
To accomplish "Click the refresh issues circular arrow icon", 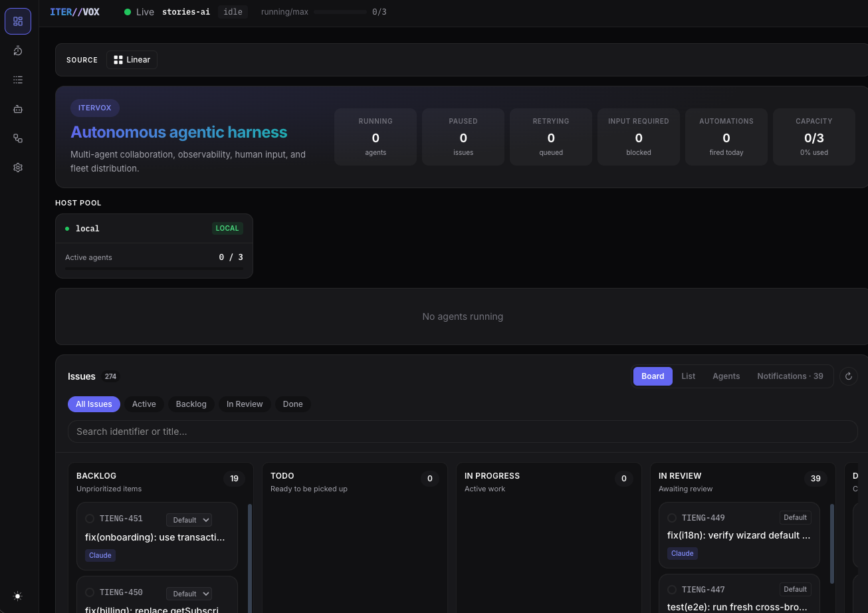I will click(848, 376).
